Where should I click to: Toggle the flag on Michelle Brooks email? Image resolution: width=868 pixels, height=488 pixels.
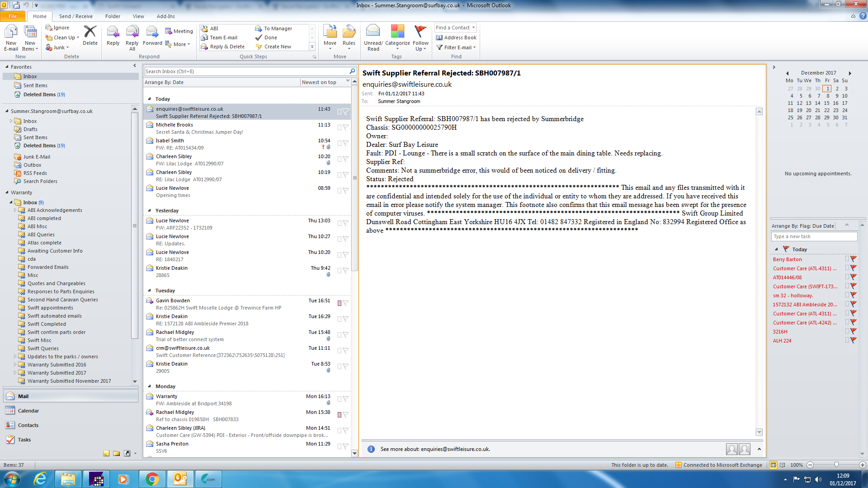click(346, 127)
